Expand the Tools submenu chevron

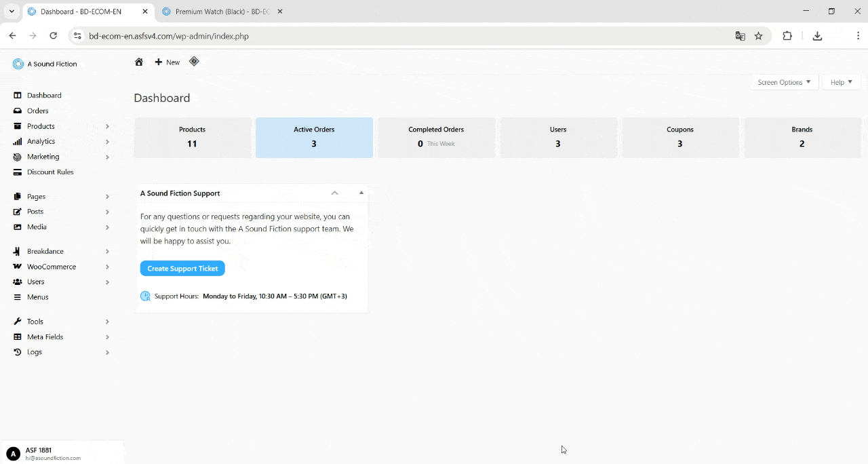coord(107,321)
